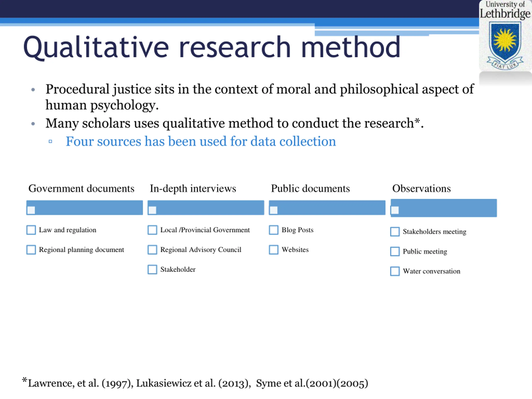This screenshot has height=399, width=532.
Task: Click the checkbox inside In-depth interviews blue bar
Action: [152, 210]
